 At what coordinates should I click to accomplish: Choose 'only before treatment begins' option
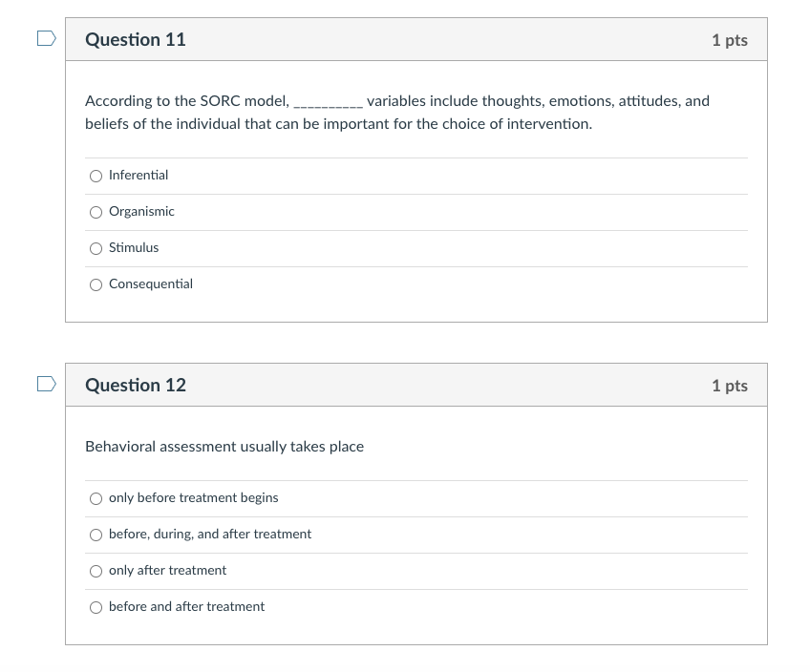[x=96, y=498]
